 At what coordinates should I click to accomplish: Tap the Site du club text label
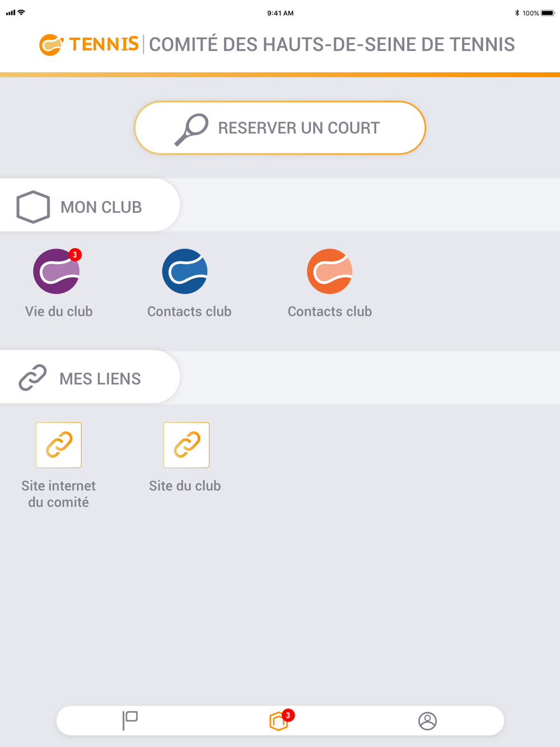pyautogui.click(x=185, y=486)
